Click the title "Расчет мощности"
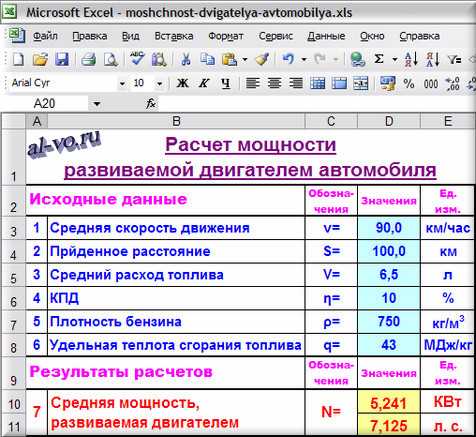 point(250,145)
